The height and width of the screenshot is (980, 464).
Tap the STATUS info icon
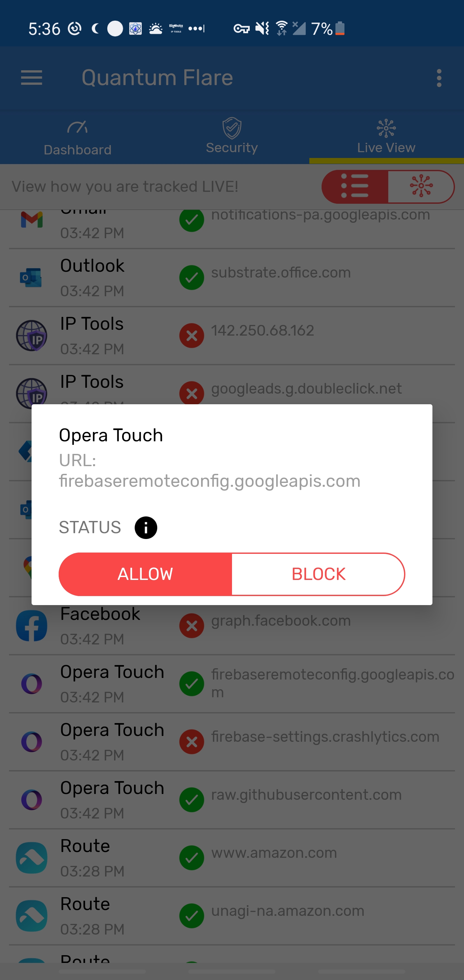(146, 528)
